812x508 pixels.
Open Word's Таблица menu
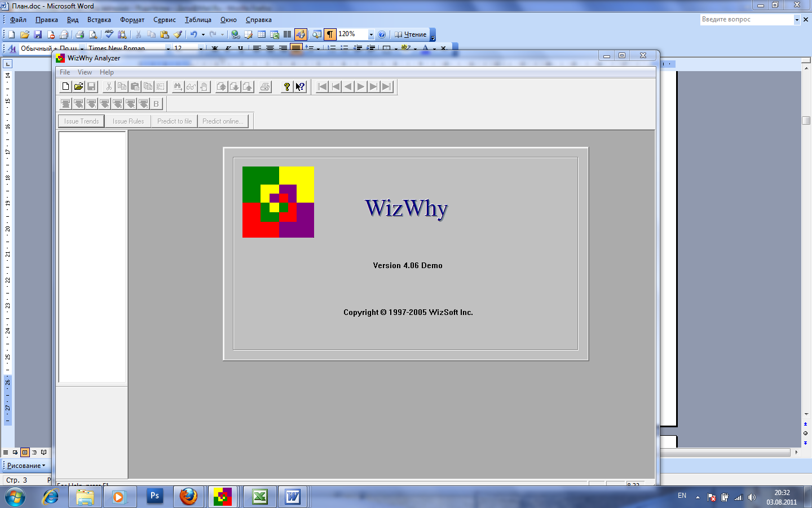pyautogui.click(x=198, y=20)
